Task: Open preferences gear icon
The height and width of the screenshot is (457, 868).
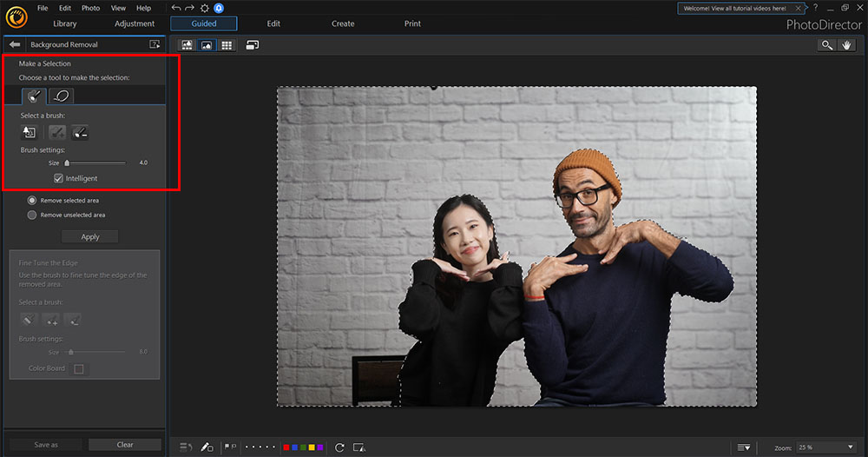Action: 204,8
